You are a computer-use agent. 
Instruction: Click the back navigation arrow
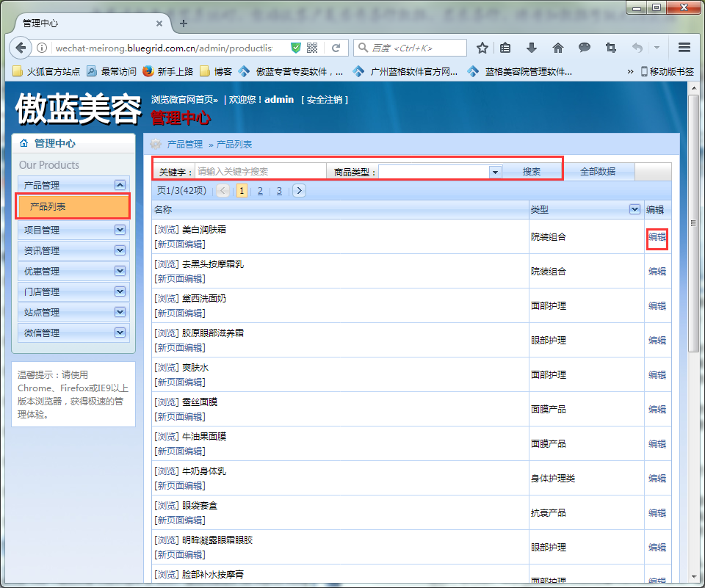(20, 47)
